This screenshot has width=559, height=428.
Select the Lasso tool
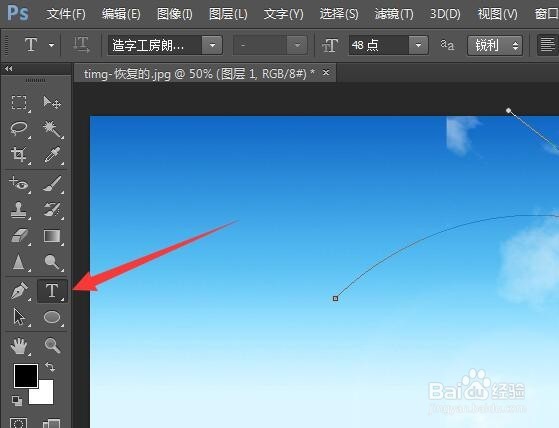19,129
